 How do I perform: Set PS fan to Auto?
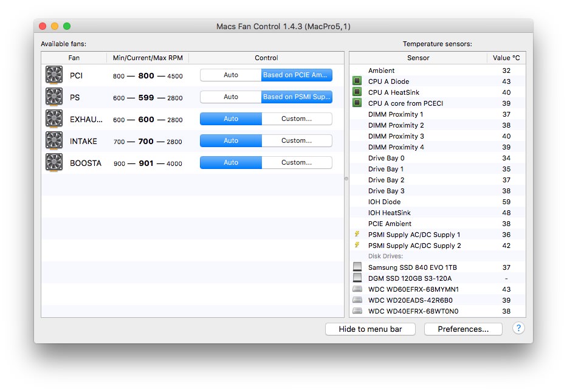pyautogui.click(x=231, y=97)
